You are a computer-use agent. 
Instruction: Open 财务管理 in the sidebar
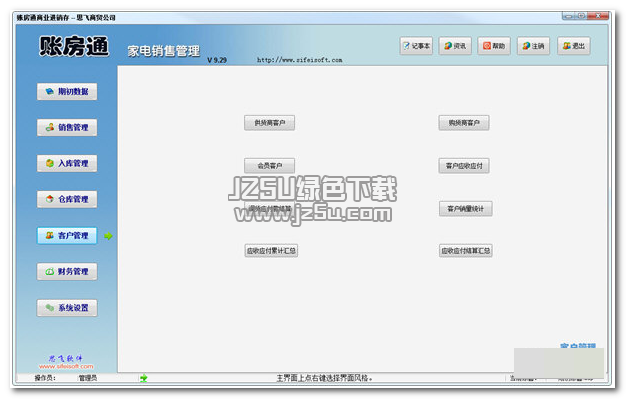click(67, 272)
